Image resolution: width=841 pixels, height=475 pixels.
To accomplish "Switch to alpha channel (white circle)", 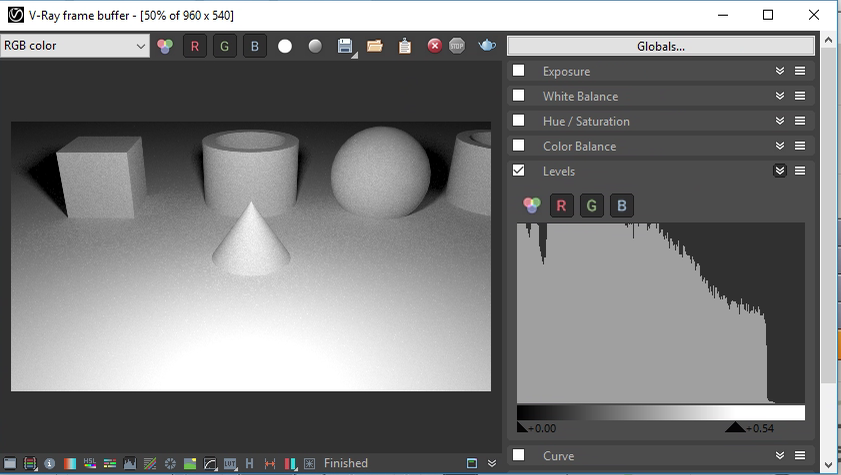I will click(285, 46).
